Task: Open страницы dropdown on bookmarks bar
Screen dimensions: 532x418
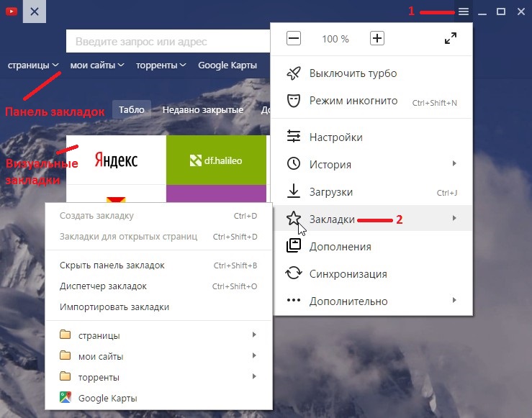Action: coord(33,65)
